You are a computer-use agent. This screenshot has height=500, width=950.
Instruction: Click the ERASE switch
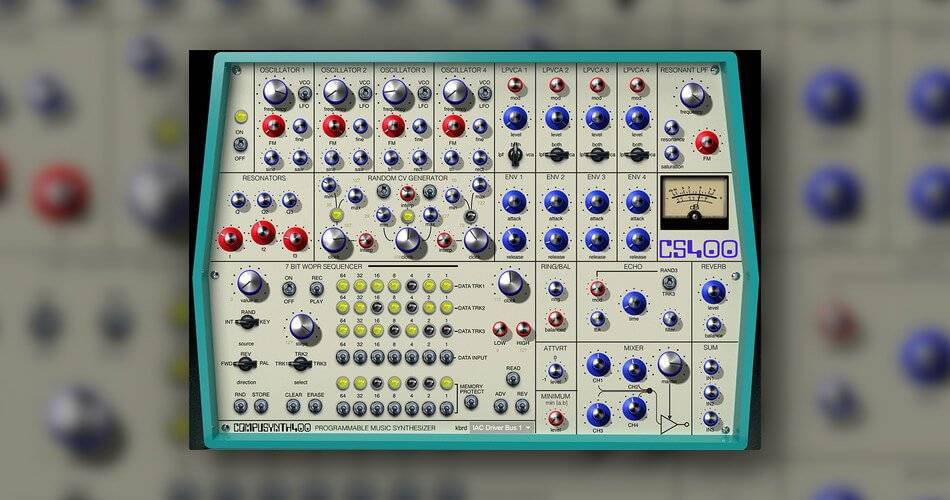[315, 406]
